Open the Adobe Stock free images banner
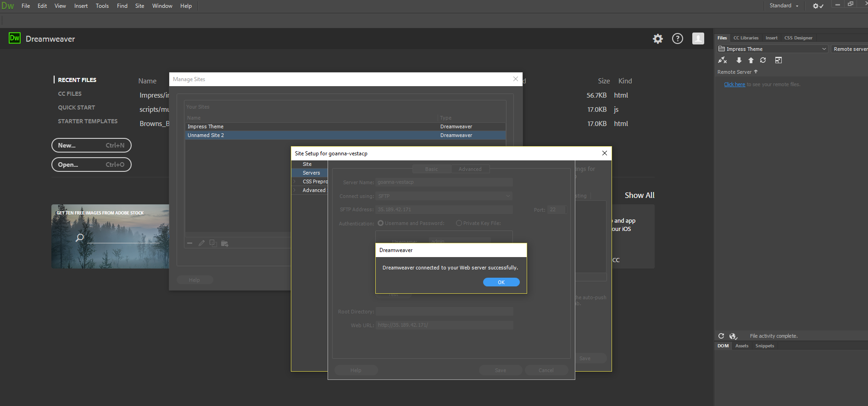868x406 pixels. coord(110,236)
